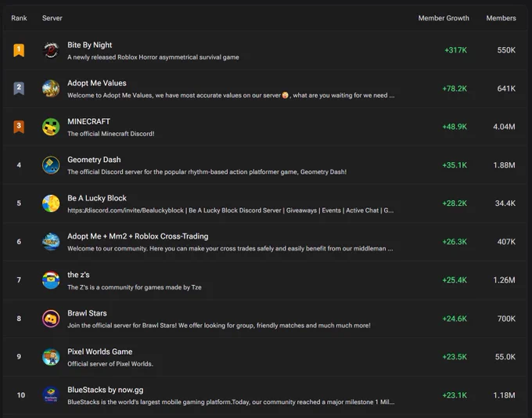The height and width of the screenshot is (418, 532).
Task: Click the silver rank 2 badge
Action: (19, 88)
